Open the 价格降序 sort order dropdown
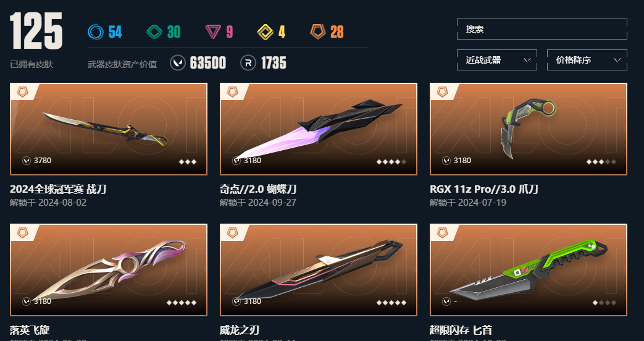This screenshot has width=644, height=341. (x=587, y=60)
